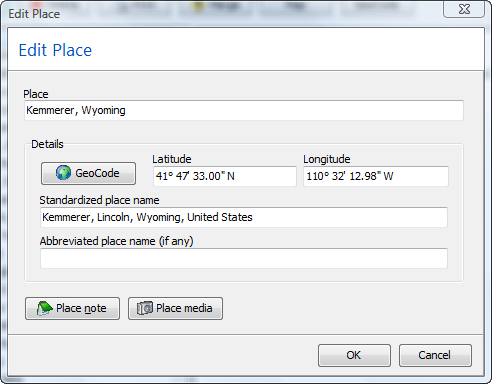The image size is (492, 384).
Task: Click the 'Latitude' label
Action: pos(172,159)
